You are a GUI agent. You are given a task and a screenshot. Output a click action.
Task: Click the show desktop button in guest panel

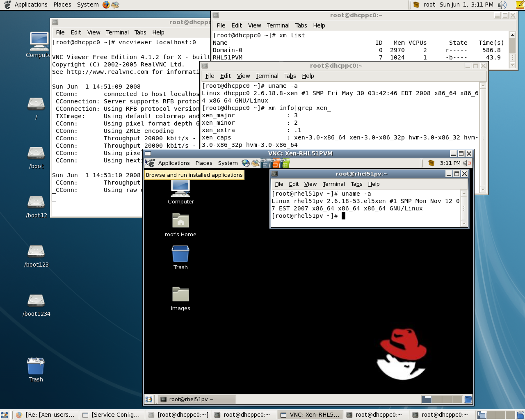click(149, 399)
